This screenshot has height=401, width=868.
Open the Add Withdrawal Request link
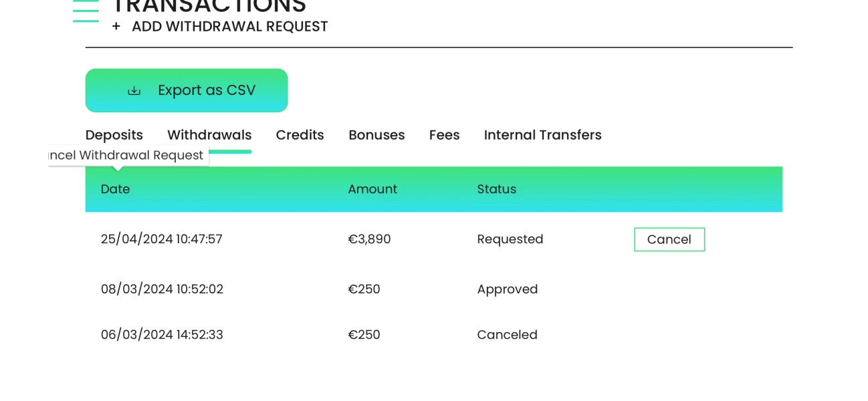click(x=229, y=26)
